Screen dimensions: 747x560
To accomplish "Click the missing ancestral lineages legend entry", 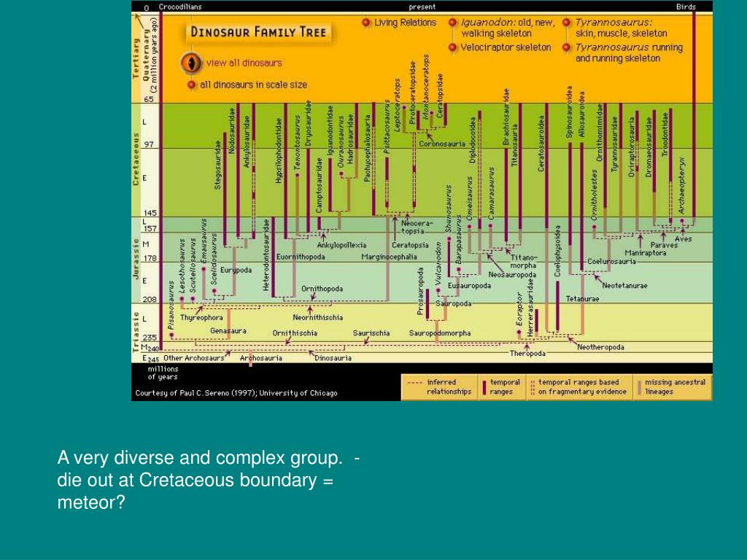I will [x=672, y=386].
